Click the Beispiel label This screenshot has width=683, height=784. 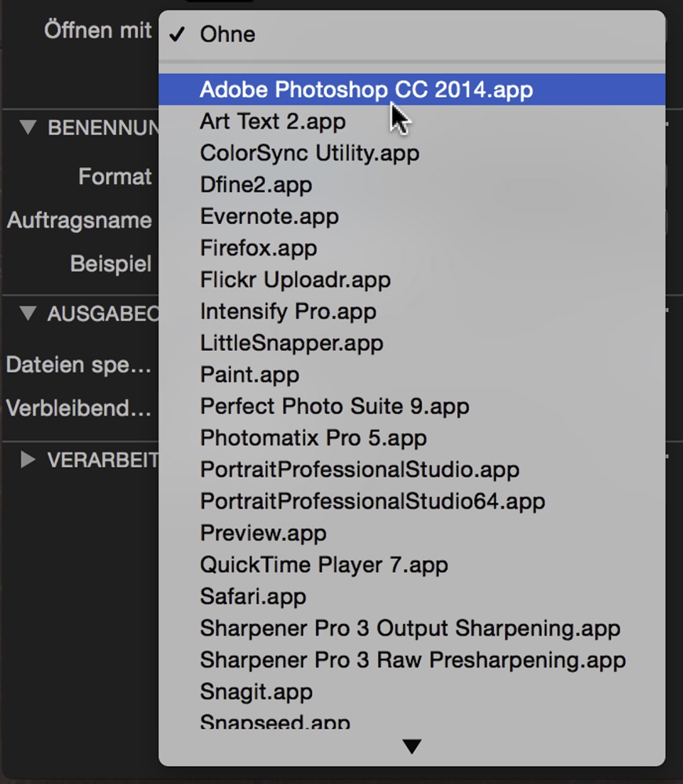111,264
